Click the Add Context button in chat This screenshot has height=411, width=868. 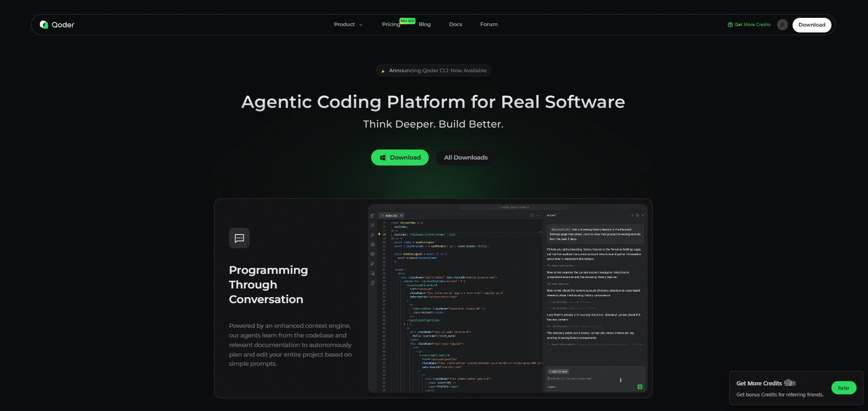558,372
